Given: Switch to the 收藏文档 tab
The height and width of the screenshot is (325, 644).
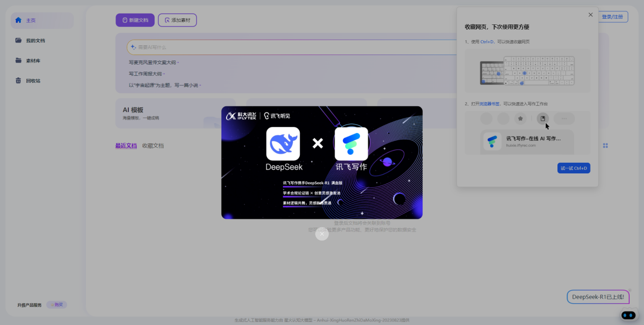Looking at the screenshot, I should [x=153, y=145].
